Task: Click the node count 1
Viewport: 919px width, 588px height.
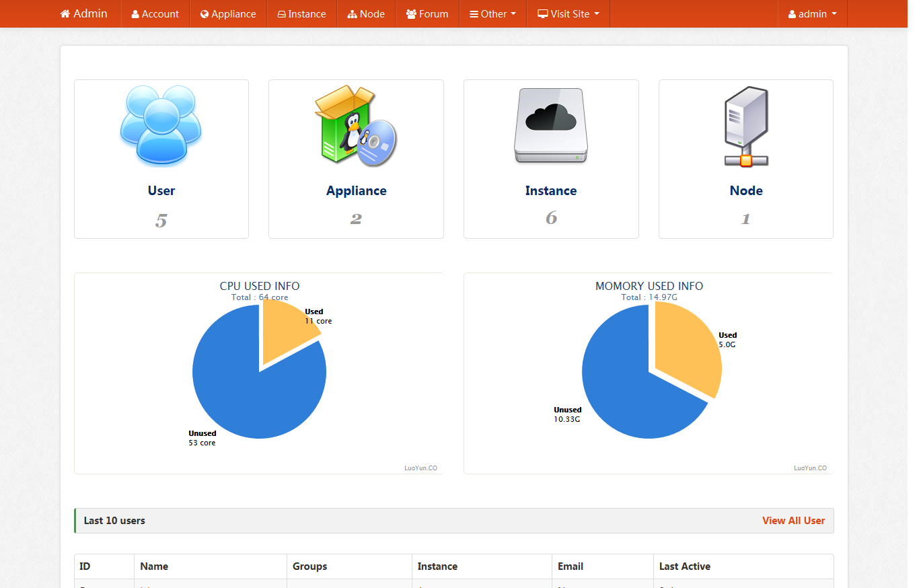Action: (x=745, y=219)
